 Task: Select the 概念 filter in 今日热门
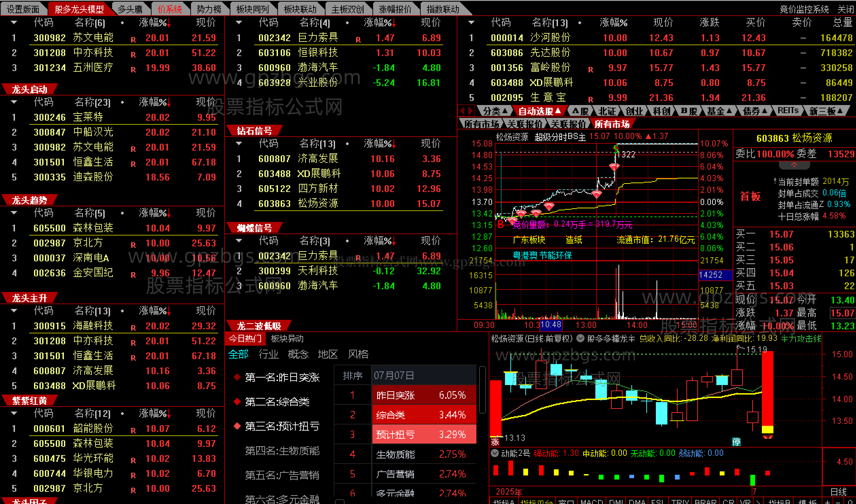point(298,354)
